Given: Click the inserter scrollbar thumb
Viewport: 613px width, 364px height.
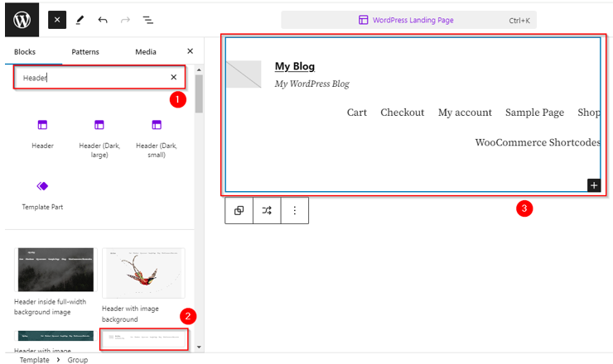Looking at the screenshot, I should coord(199,93).
